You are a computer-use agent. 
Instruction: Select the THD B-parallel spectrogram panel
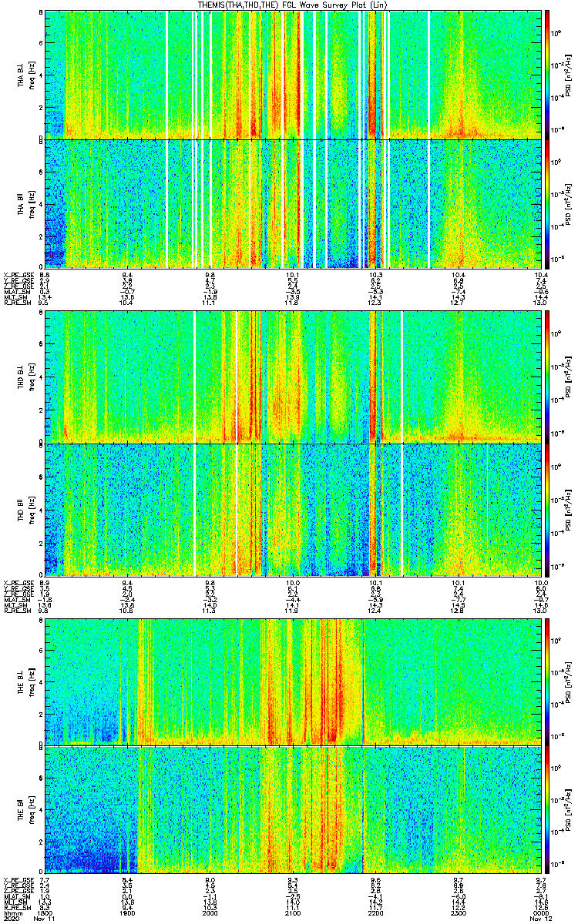pos(295,509)
